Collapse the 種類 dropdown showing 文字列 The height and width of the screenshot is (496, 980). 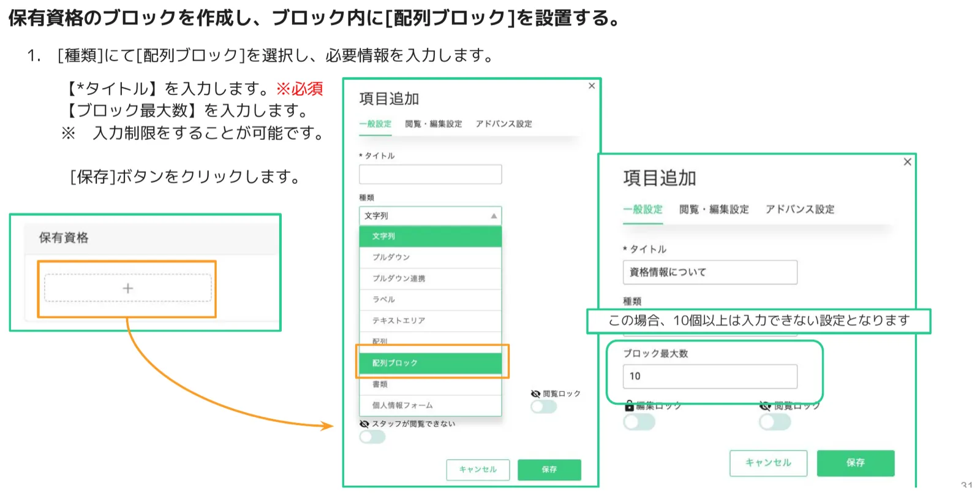pyautogui.click(x=431, y=216)
